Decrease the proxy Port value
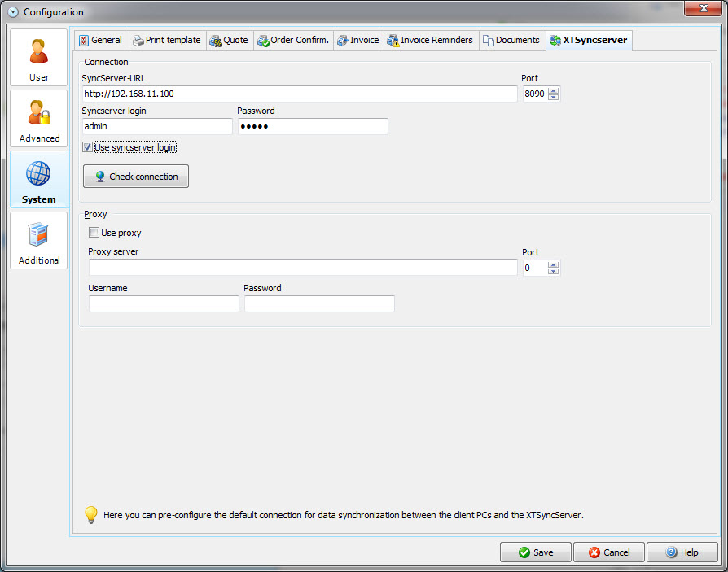Image resolution: width=728 pixels, height=572 pixels. click(x=553, y=271)
